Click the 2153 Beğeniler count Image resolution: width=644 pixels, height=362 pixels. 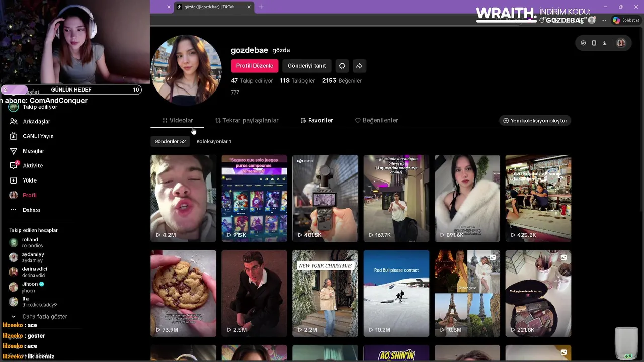342,81
